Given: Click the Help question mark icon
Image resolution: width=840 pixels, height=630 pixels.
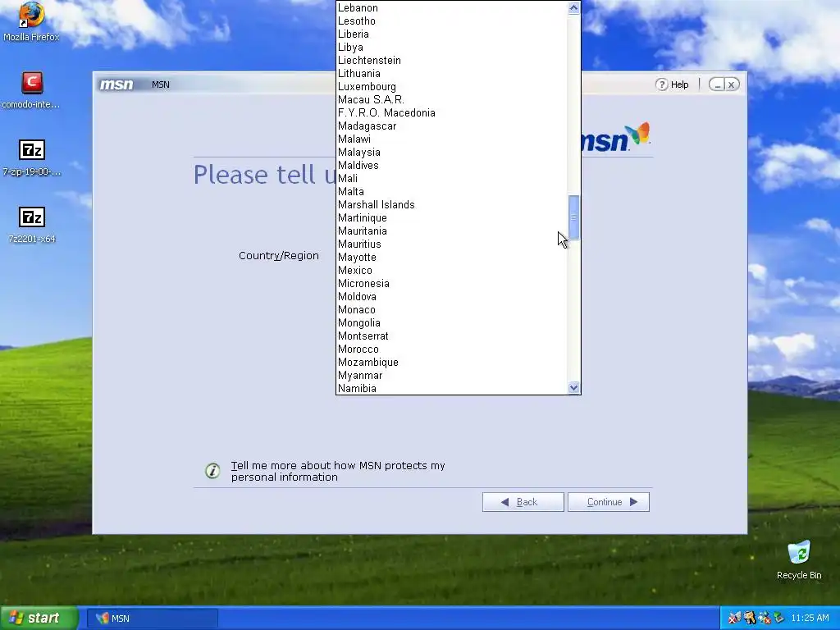Looking at the screenshot, I should click(x=662, y=84).
